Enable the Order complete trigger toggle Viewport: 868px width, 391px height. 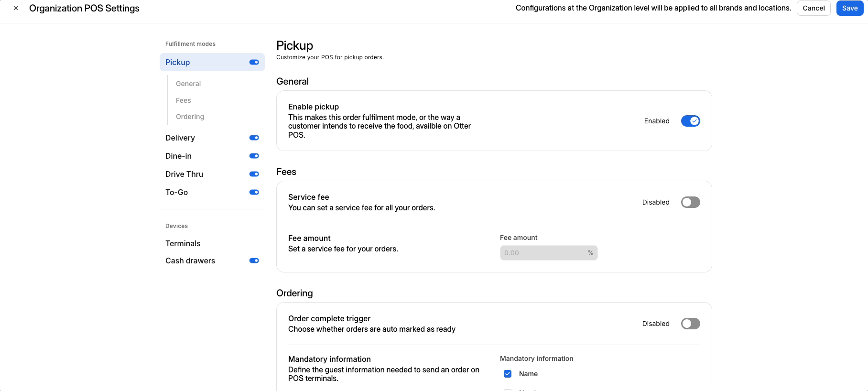click(690, 324)
